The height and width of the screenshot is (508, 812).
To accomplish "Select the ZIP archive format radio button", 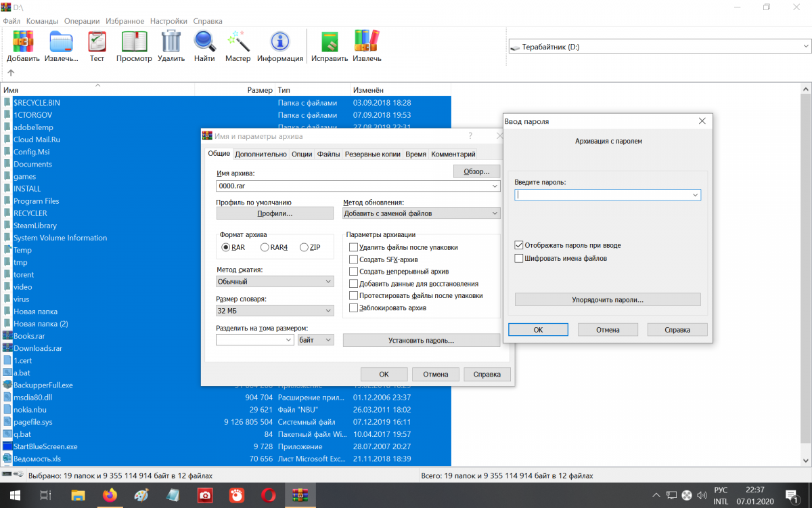I will tap(304, 247).
